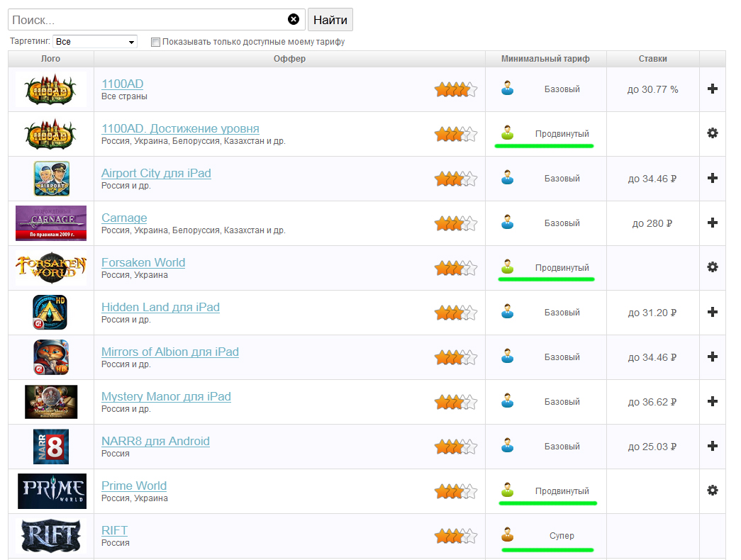The width and height of the screenshot is (741, 560).
Task: Click plus icon for Mirrors of Albion row
Action: [x=713, y=357]
